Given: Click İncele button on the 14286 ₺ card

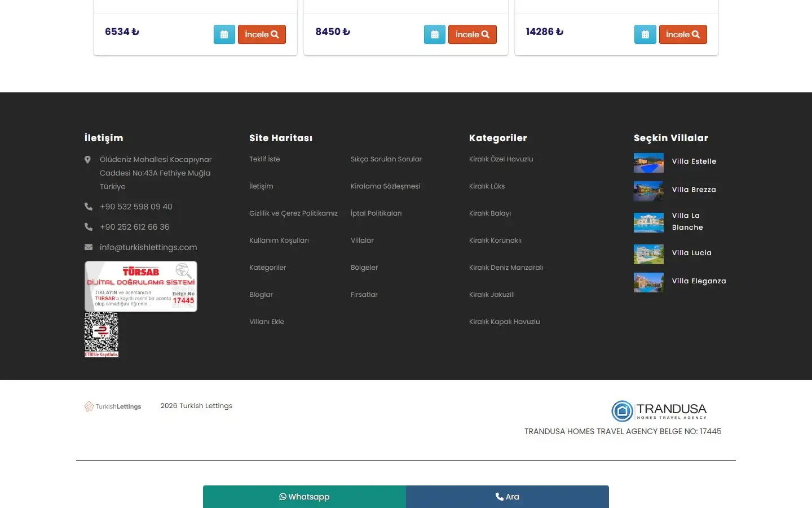Looking at the screenshot, I should [x=683, y=34].
